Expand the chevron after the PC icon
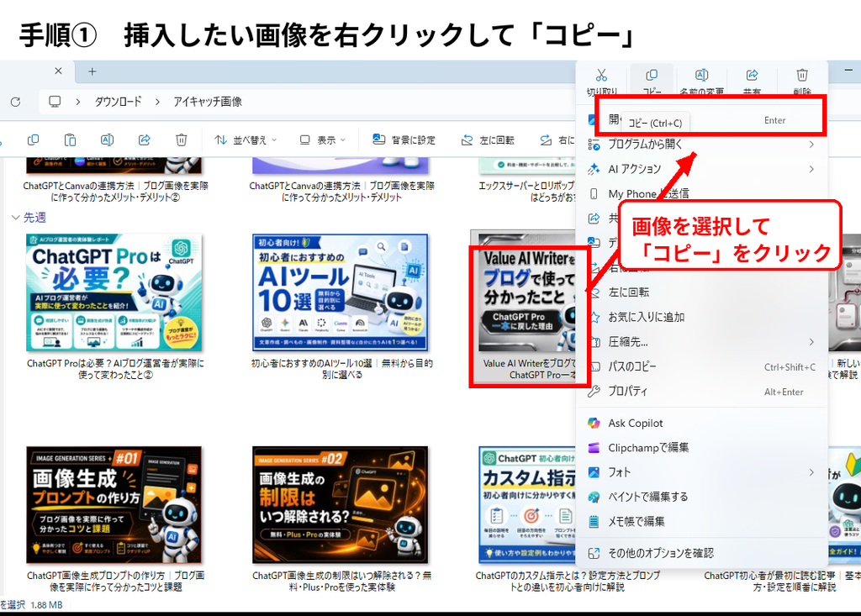861x616 pixels. point(78,102)
